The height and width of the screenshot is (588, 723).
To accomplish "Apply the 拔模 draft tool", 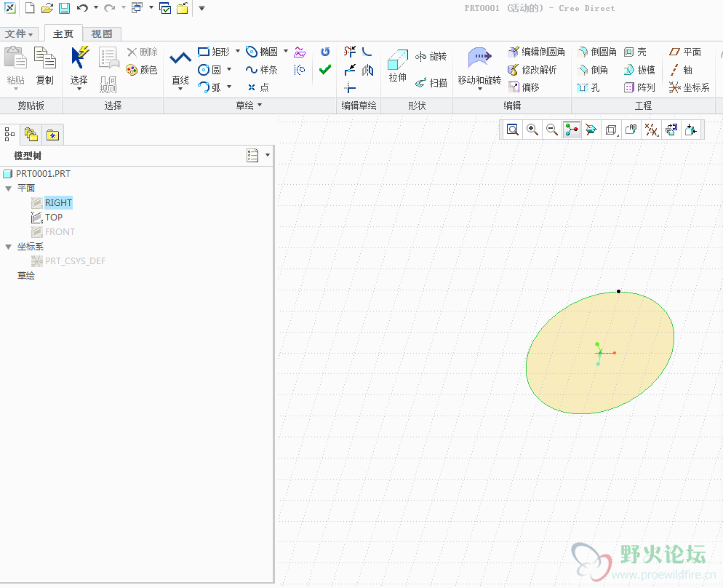I will pos(639,70).
